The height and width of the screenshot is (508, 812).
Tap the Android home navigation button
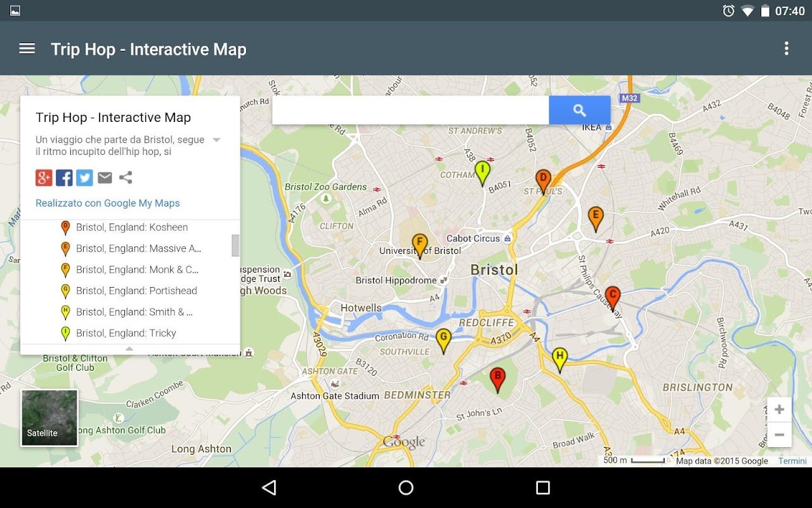[x=406, y=488]
